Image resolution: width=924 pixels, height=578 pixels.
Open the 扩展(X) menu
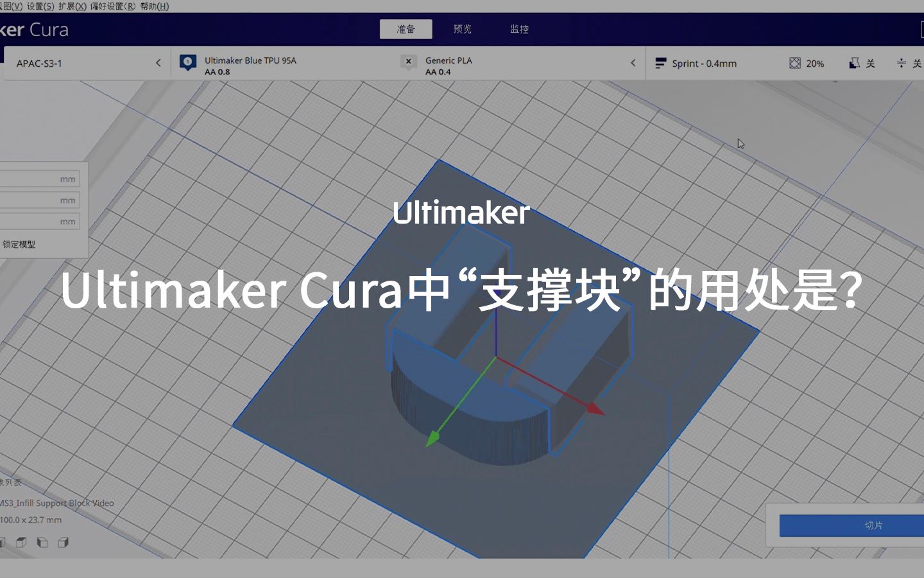[72, 6]
